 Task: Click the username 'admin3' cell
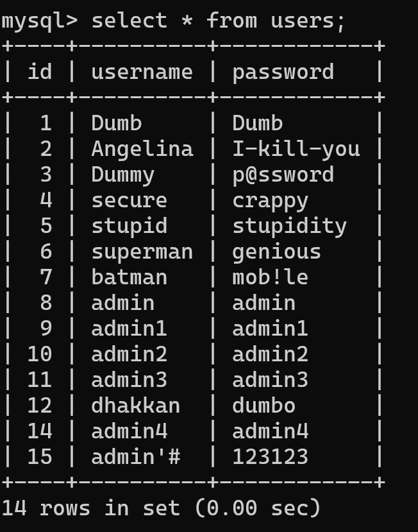click(129, 379)
